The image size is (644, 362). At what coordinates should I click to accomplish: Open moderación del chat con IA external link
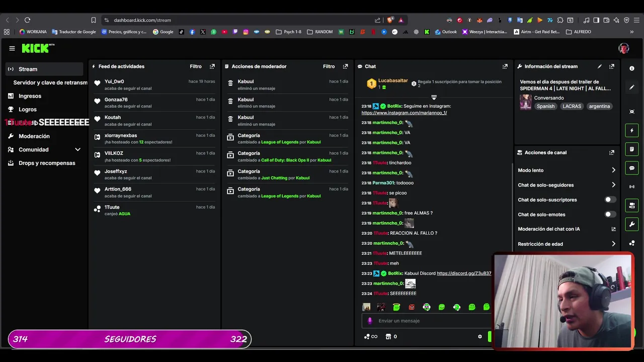[x=613, y=229]
